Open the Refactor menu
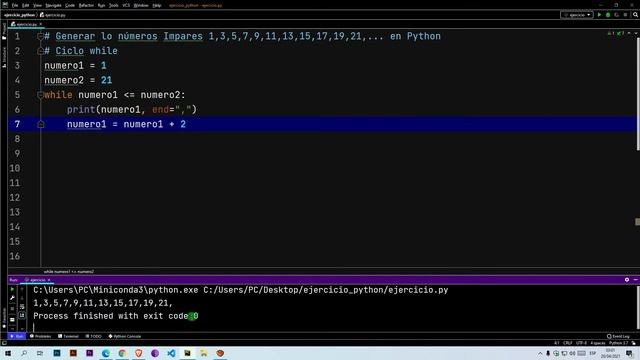640x360 pixels. [x=86, y=5]
